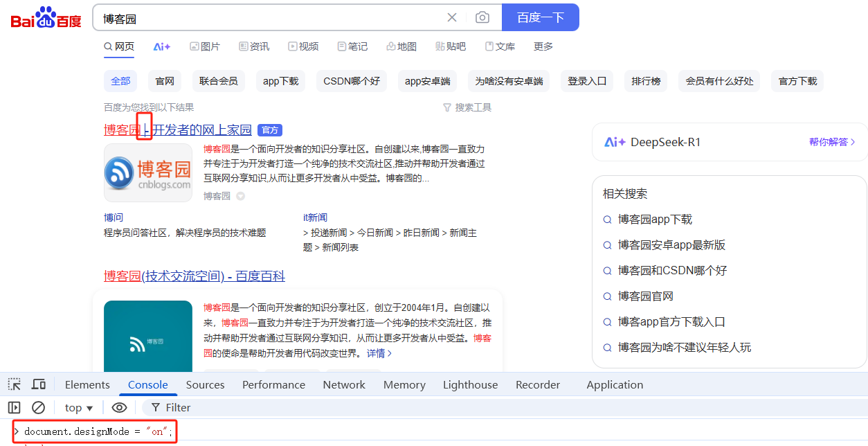Click the DeepSeek-R1 Ai+ card
868x446 pixels.
(x=730, y=142)
